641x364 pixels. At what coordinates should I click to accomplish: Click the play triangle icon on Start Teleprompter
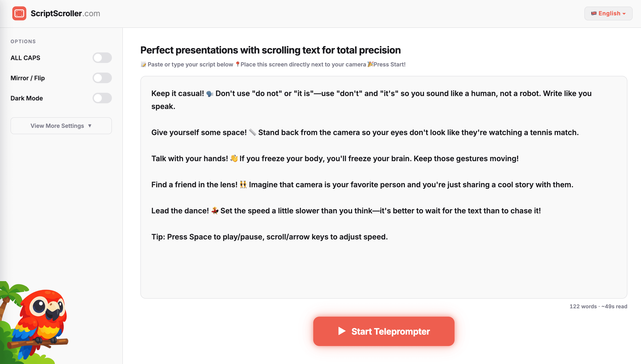tap(342, 331)
